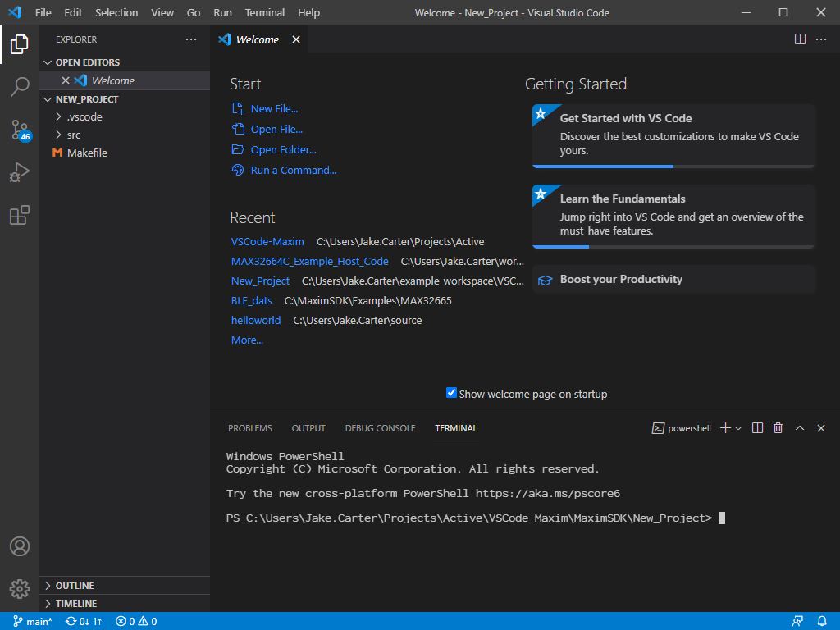The image size is (840, 630).
Task: Maximize the panel size with caret
Action: point(800,428)
